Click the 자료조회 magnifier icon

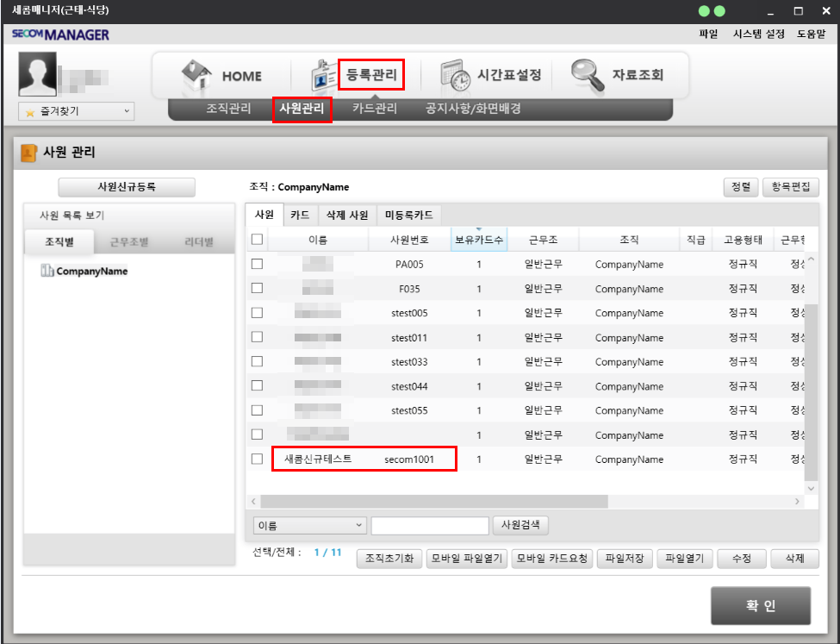point(588,75)
